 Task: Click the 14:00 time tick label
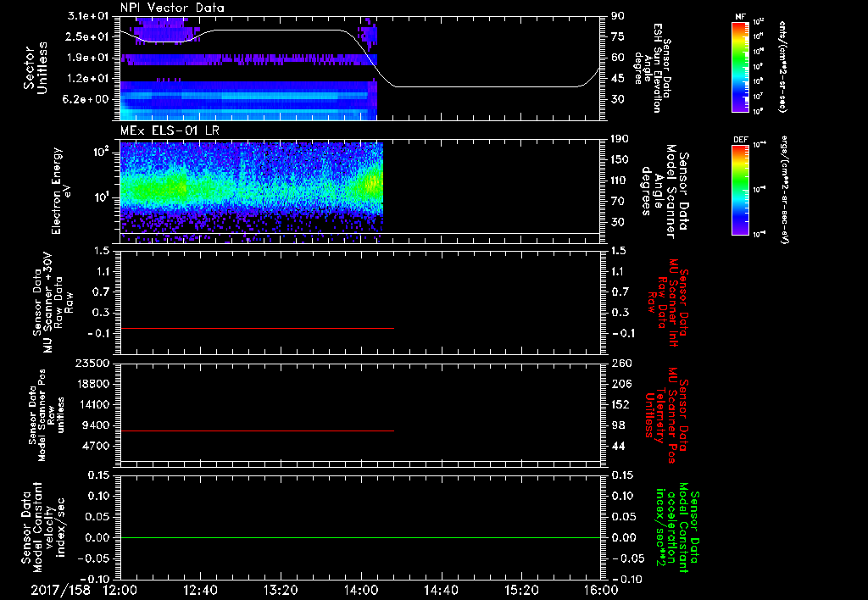click(x=361, y=590)
